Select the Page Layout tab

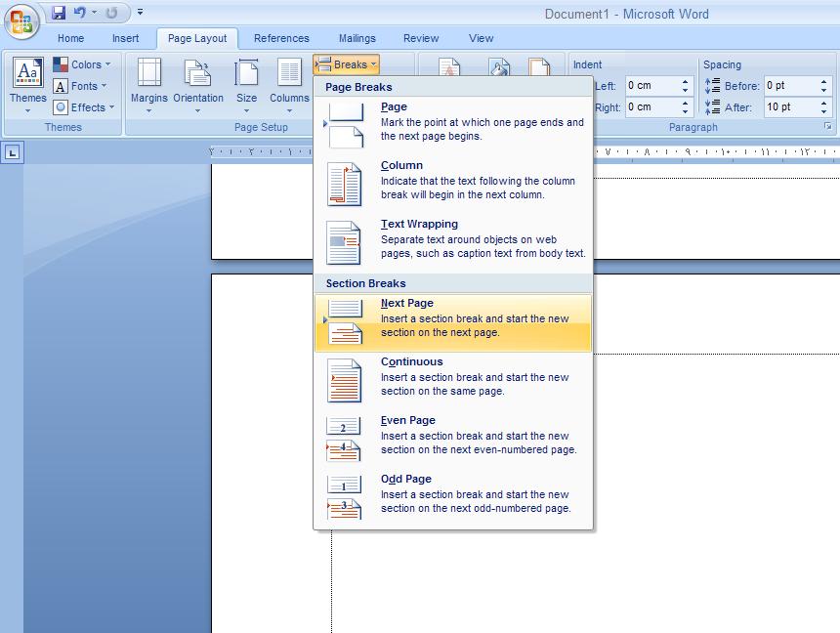click(197, 38)
